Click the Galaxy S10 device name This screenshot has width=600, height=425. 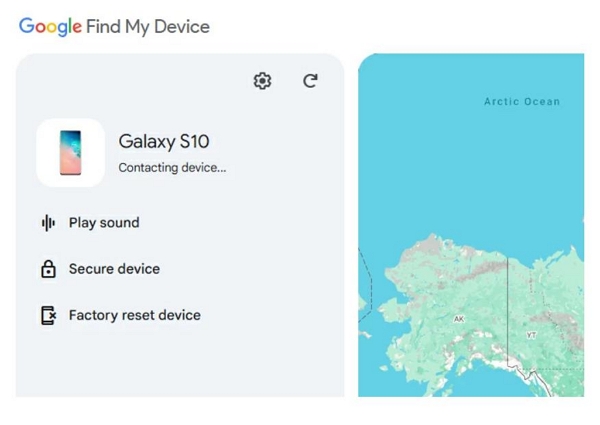[164, 141]
